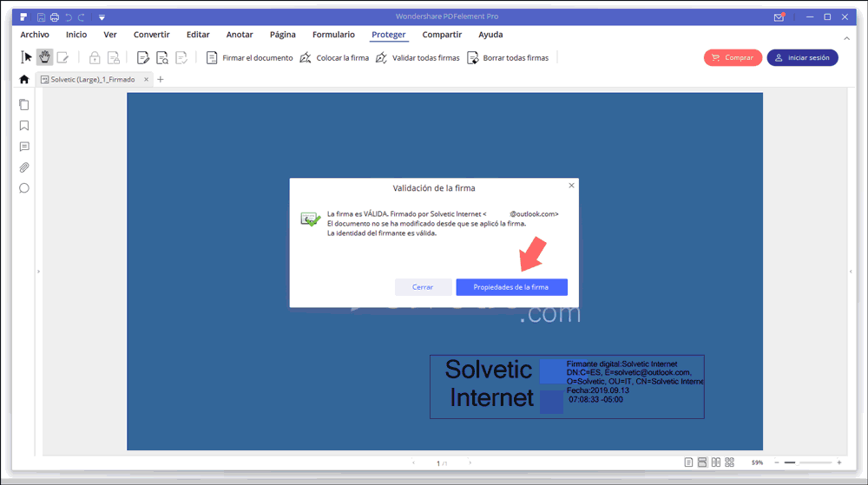
Task: Go to next page arrow
Action: [470, 463]
